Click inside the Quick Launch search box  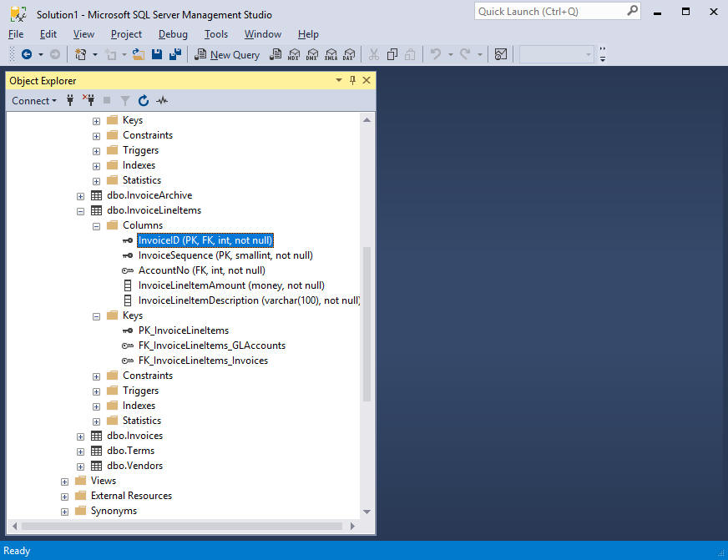(549, 12)
